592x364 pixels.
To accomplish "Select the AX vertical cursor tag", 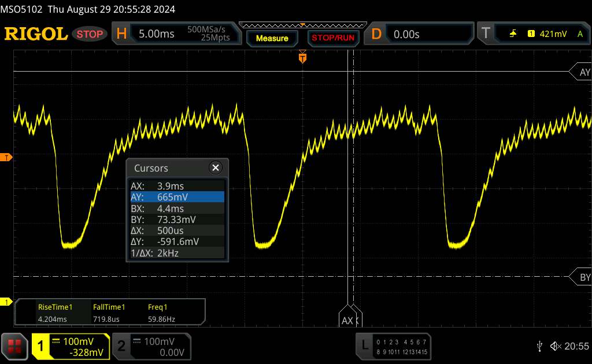I will point(348,320).
